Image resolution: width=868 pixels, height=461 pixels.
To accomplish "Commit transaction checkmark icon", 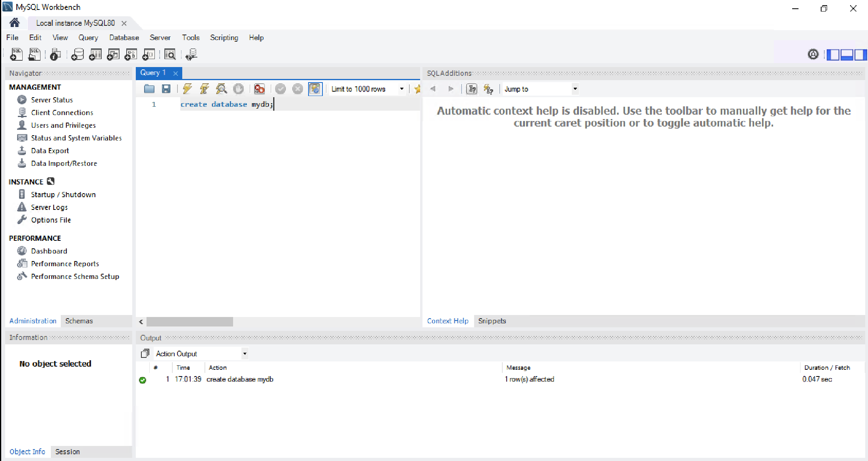I will coord(281,89).
